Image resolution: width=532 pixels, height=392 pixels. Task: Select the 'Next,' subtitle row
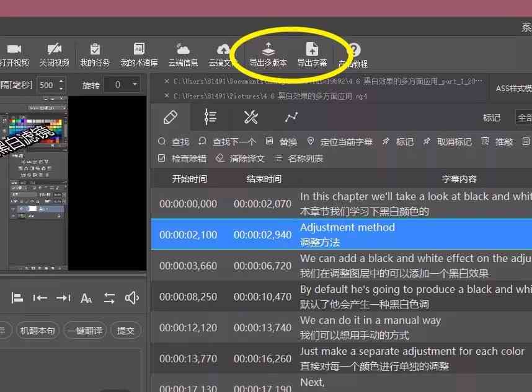pyautogui.click(x=342, y=383)
